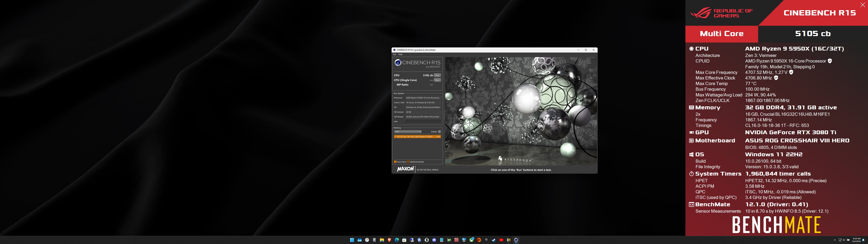
Task: Switch to Cinebench in taskbar
Action: pos(516,240)
